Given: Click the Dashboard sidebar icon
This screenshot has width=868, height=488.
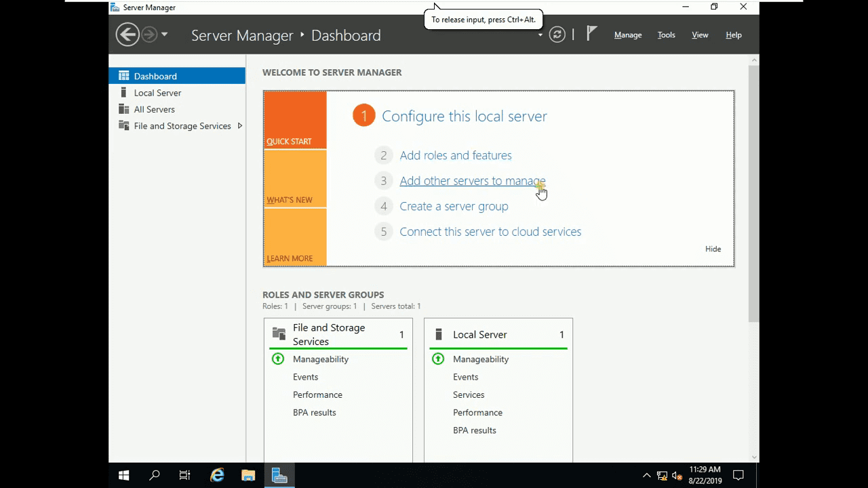Looking at the screenshot, I should coord(123,76).
